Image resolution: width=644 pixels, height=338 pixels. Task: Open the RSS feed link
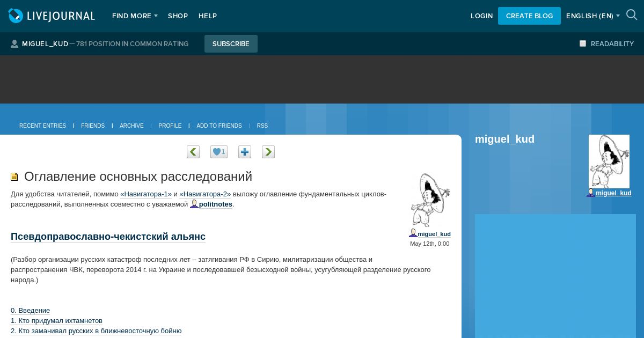[x=262, y=126]
